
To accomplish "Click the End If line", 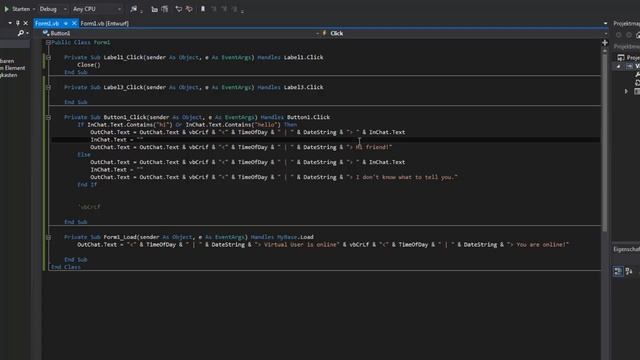I will coord(87,184).
